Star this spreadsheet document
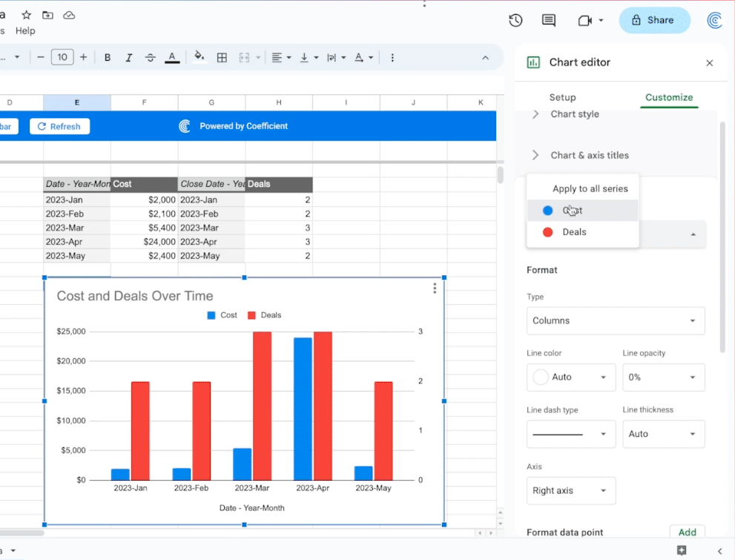The height and width of the screenshot is (560, 735). click(26, 15)
